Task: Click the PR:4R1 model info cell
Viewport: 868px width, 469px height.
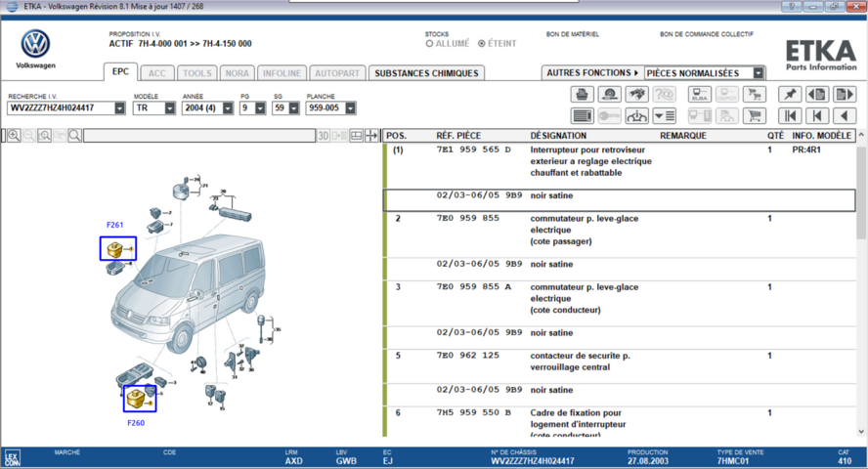Action: 806,149
